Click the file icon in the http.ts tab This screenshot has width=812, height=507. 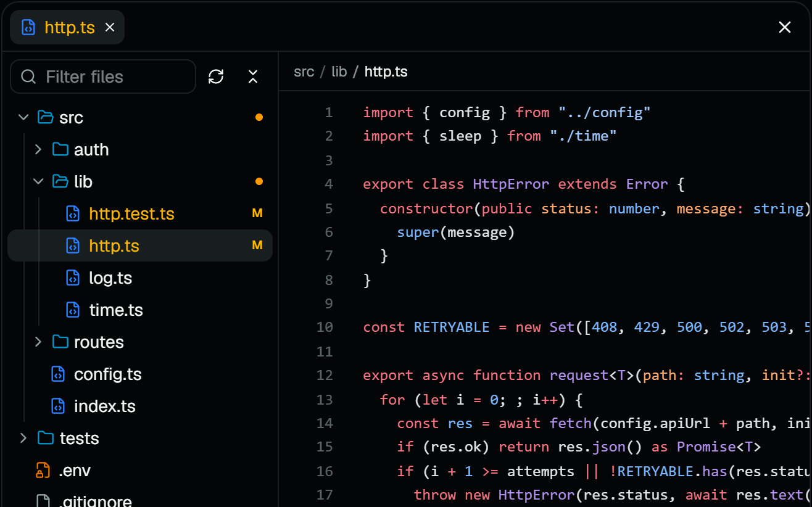(x=28, y=27)
